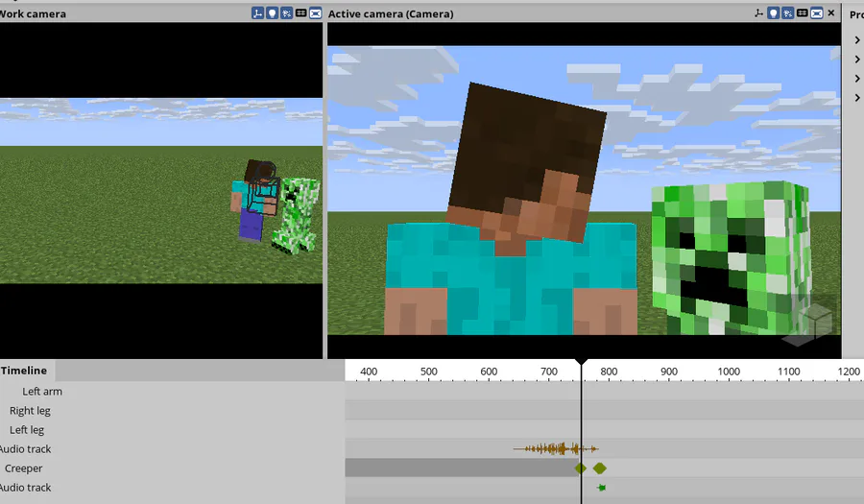
Task: Toggle the particles icon in Active camera header
Action: click(x=788, y=13)
